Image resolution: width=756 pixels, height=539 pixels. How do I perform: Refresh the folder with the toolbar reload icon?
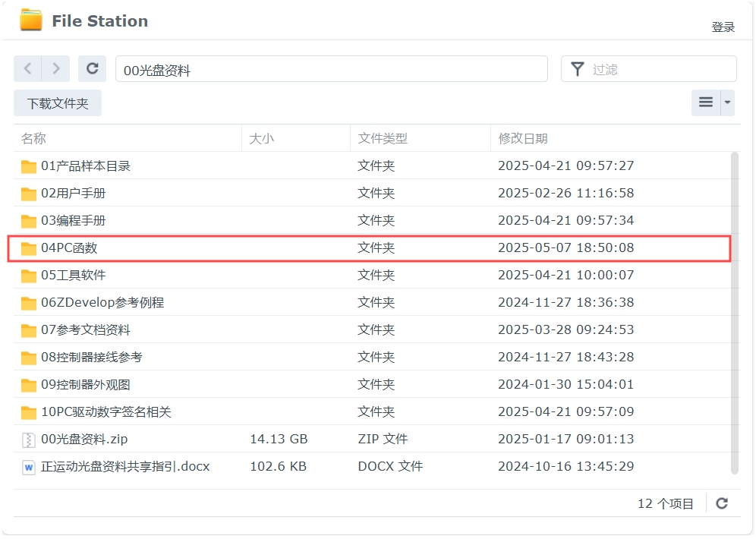click(x=93, y=68)
